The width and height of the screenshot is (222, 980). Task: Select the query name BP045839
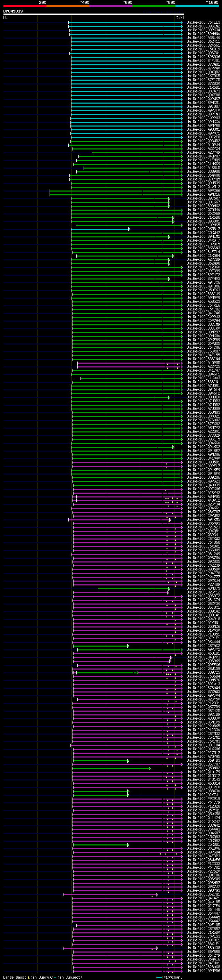tap(13, 11)
